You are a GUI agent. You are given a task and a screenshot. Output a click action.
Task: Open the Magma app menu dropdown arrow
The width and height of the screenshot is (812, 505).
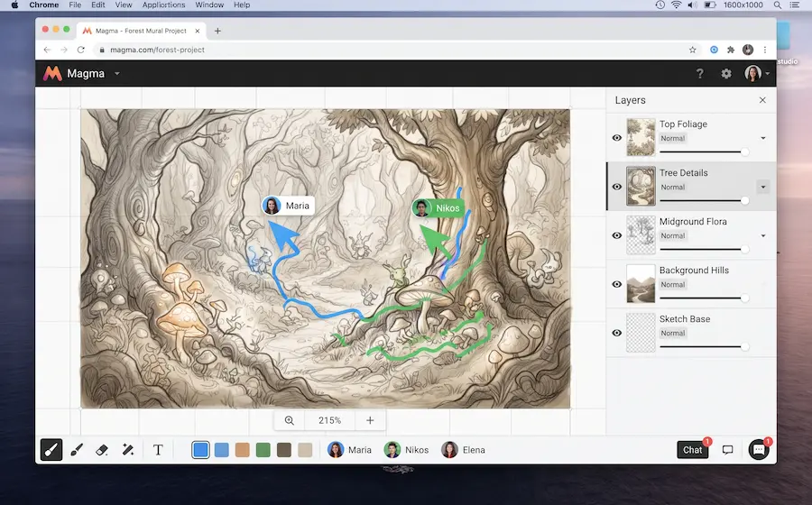pos(117,73)
